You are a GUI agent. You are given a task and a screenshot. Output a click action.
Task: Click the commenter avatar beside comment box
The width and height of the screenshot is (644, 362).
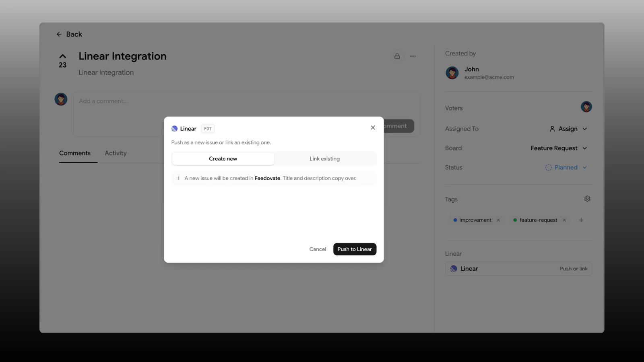(61, 99)
